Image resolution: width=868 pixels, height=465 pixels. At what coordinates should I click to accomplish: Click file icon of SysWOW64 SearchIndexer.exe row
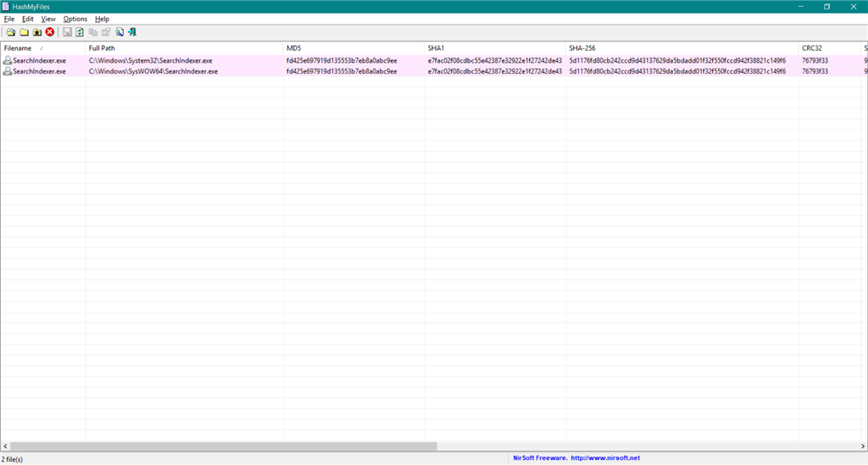[x=7, y=71]
